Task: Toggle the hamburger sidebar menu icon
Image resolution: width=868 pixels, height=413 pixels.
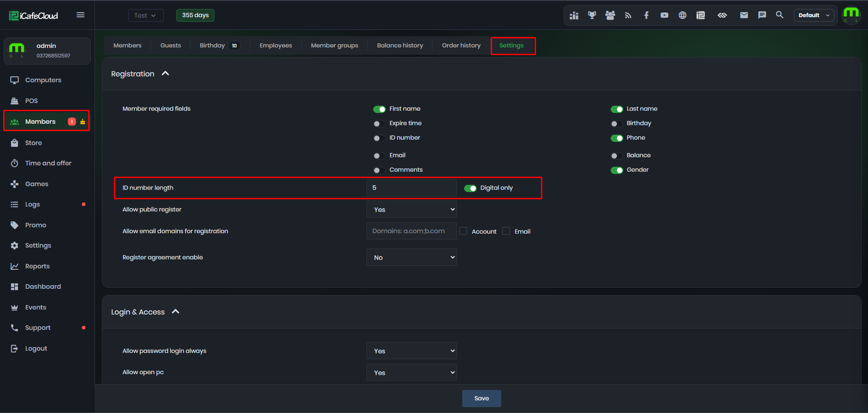Action: click(81, 15)
